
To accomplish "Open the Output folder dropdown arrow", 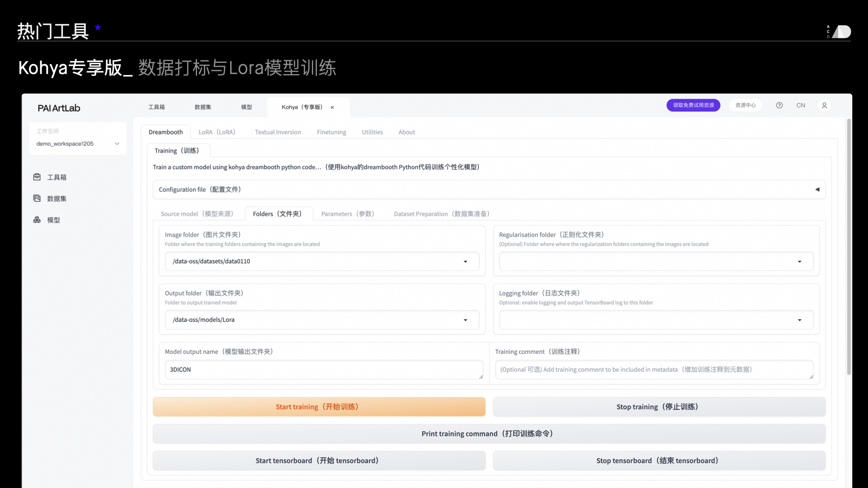I will point(465,320).
